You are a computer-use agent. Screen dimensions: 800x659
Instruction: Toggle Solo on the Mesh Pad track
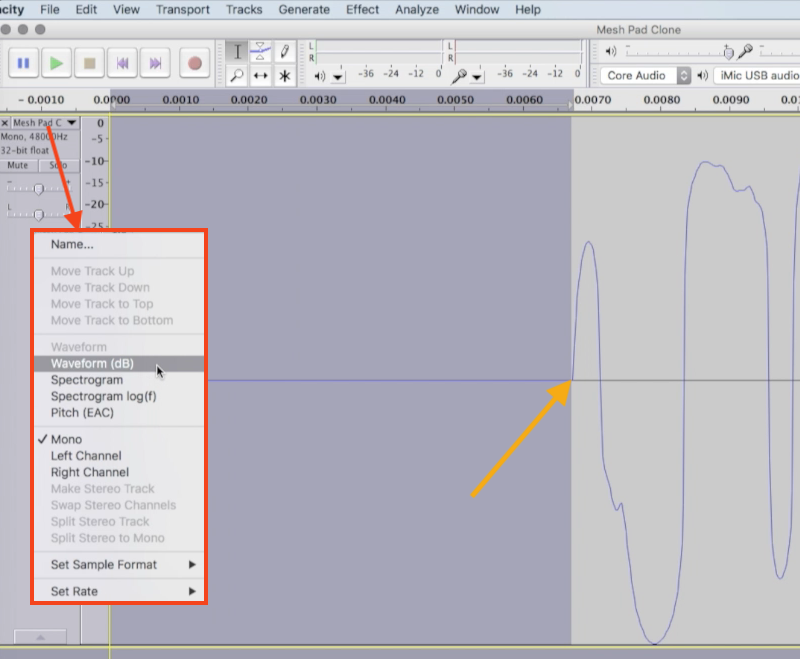[x=58, y=165]
